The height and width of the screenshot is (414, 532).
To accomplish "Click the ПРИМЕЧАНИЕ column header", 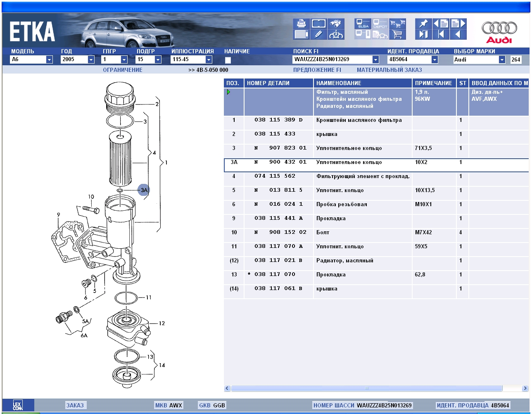I will click(x=434, y=83).
